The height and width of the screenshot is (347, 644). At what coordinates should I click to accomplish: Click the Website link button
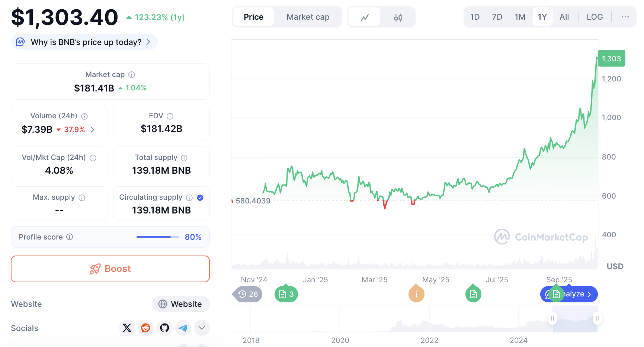point(181,304)
